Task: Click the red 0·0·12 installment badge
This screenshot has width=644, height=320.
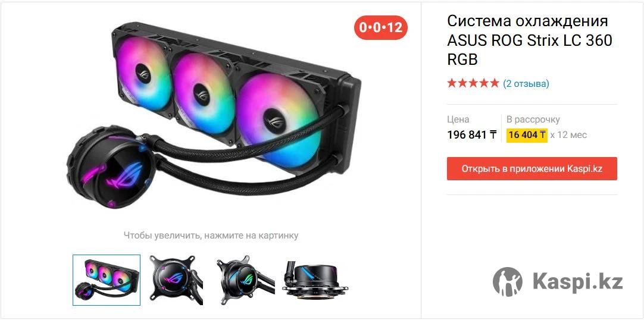Action: (x=380, y=27)
